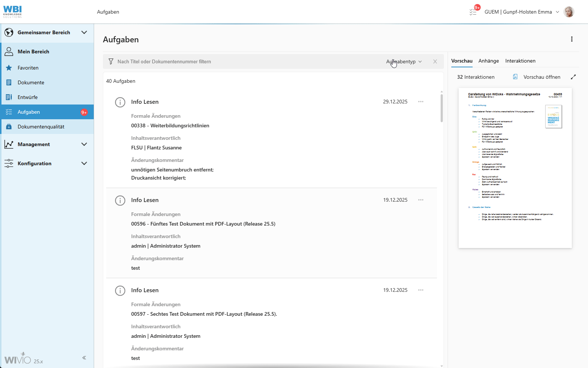The width and height of the screenshot is (588, 368).
Task: Click Vorschau öffnen button
Action: pos(537,77)
